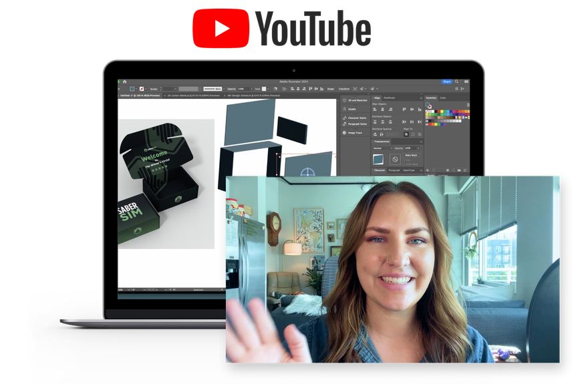Image resolution: width=588 pixels, height=388 pixels.
Task: Open the search magnifier icon
Action: coord(456,81)
